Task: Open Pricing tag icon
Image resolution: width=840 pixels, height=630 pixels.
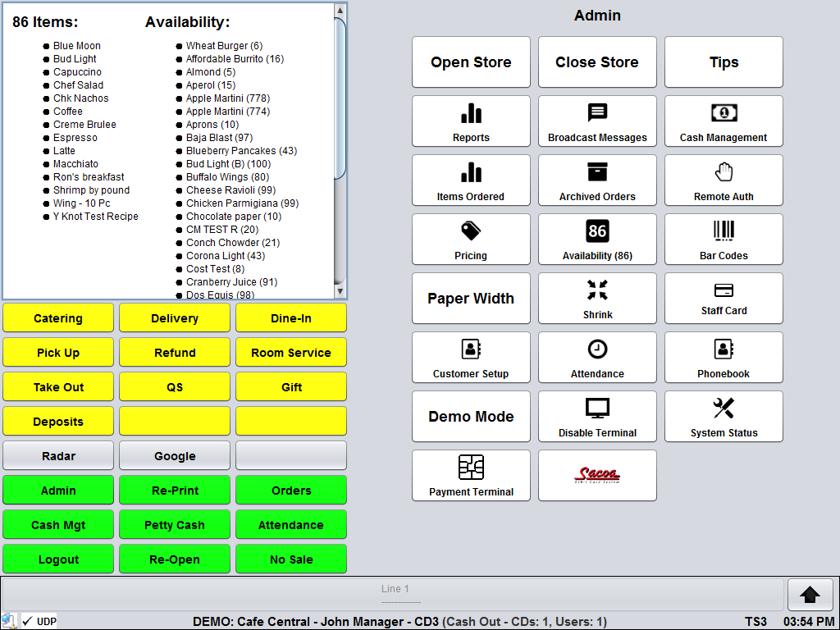Action: pos(471,239)
